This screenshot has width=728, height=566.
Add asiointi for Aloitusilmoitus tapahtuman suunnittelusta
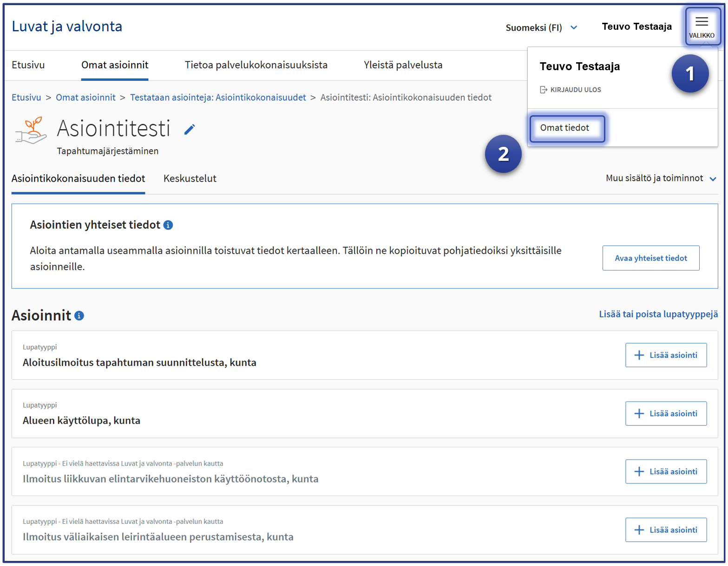tap(665, 355)
